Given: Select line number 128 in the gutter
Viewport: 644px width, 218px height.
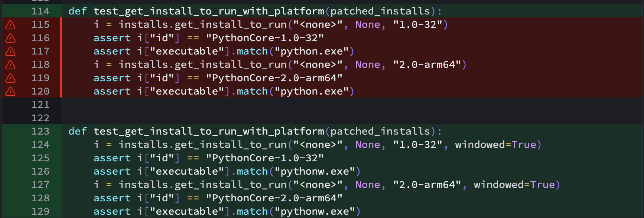Looking at the screenshot, I should (x=40, y=198).
